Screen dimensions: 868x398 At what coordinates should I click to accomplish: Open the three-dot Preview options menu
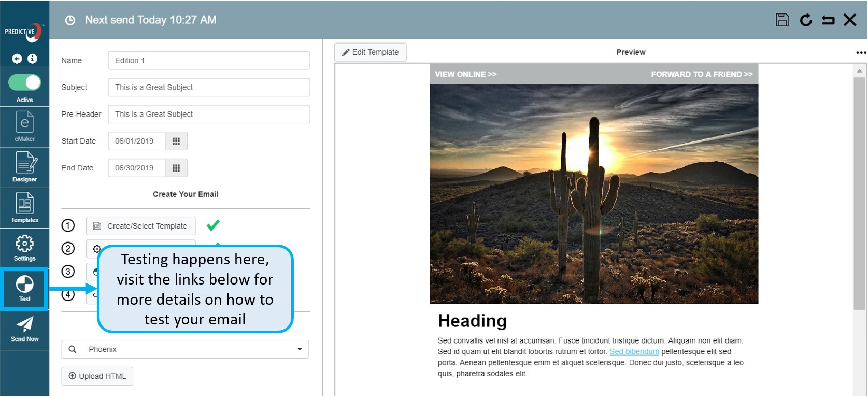(861, 52)
